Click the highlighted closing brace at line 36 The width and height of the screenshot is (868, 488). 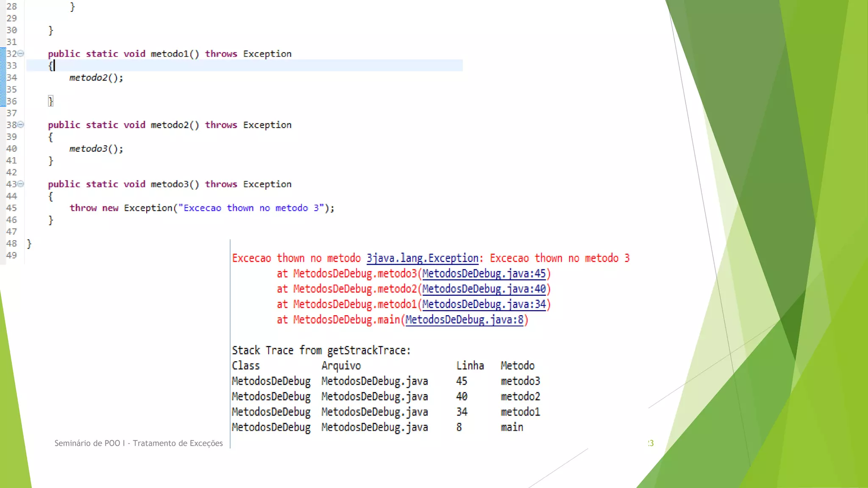(50, 101)
